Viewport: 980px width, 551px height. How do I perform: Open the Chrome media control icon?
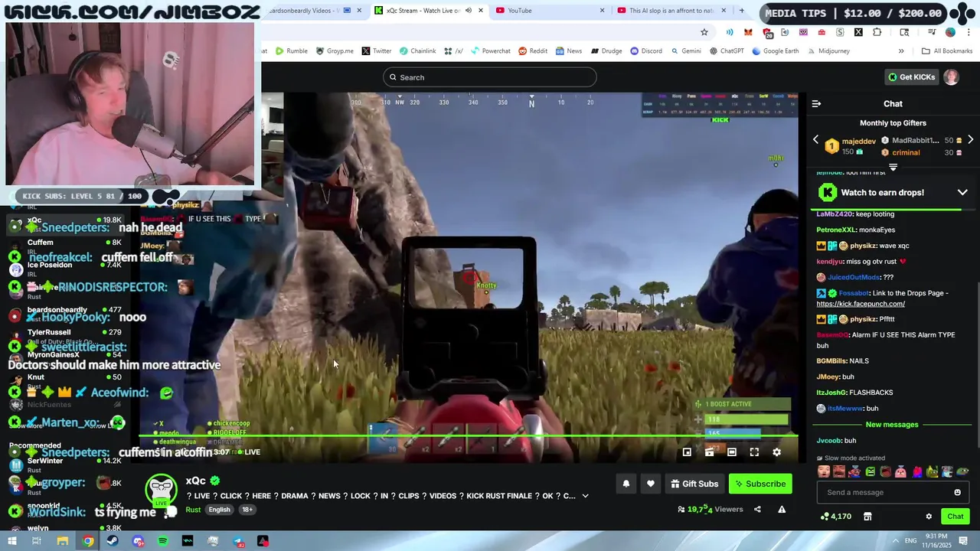(932, 32)
